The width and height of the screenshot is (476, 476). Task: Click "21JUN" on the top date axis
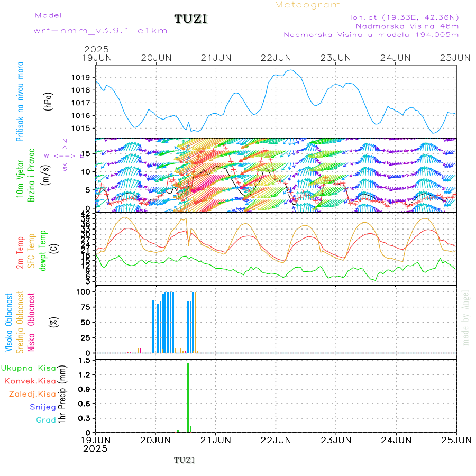(216, 58)
